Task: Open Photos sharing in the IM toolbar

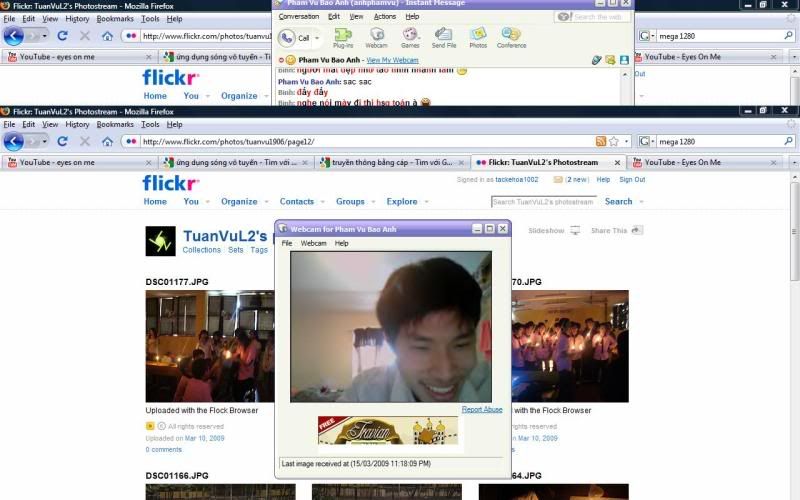Action: [x=478, y=37]
